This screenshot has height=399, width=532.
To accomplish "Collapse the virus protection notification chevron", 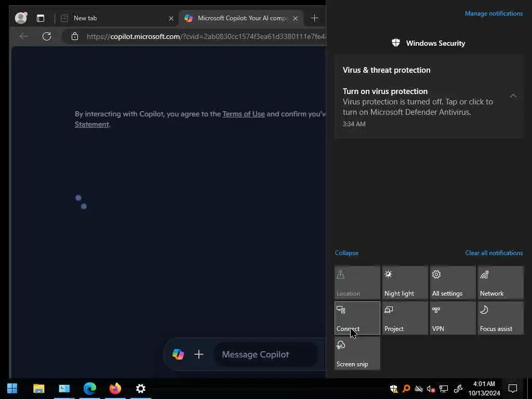I will [513, 96].
